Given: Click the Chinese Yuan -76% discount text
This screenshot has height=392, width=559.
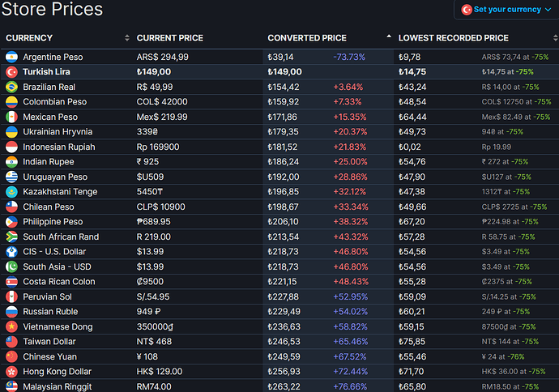Looking at the screenshot, I should [516, 356].
